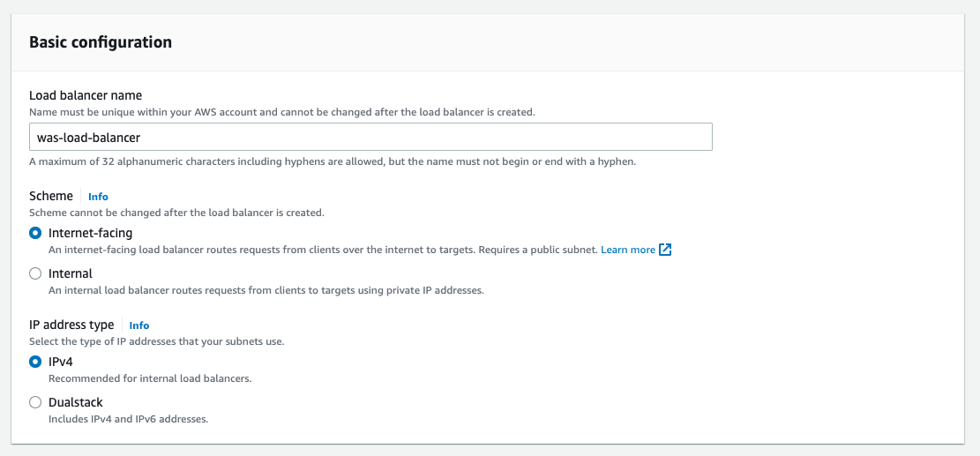Click 'Name must be unique within your AWS account' text
The image size is (980, 456).
[282, 112]
